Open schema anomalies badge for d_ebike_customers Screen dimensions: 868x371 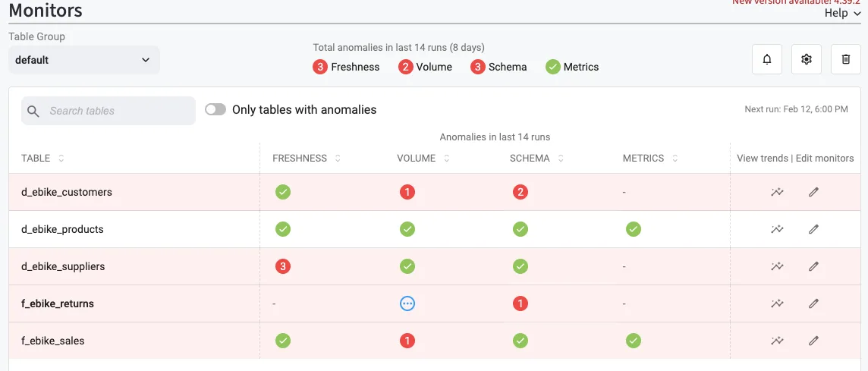(x=520, y=192)
